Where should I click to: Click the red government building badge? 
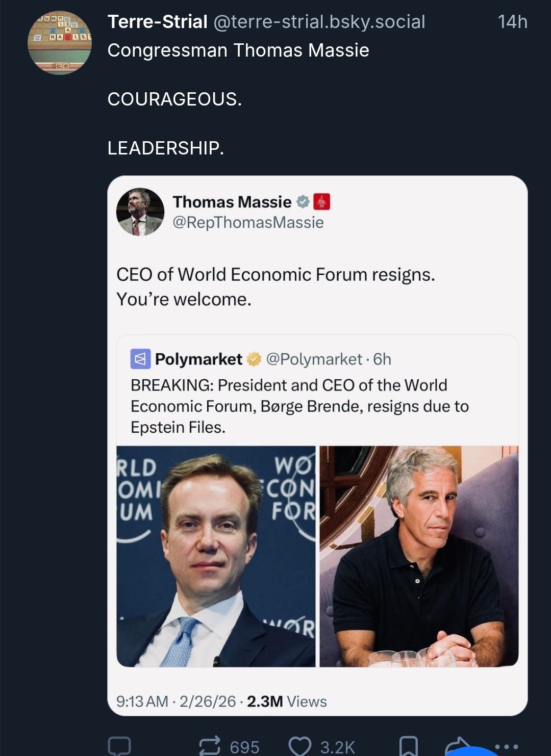321,202
